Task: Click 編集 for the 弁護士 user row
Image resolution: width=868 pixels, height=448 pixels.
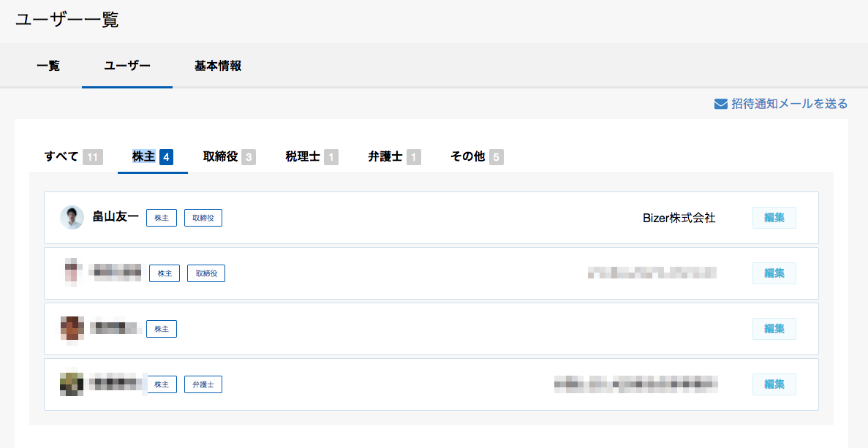Action: point(774,384)
